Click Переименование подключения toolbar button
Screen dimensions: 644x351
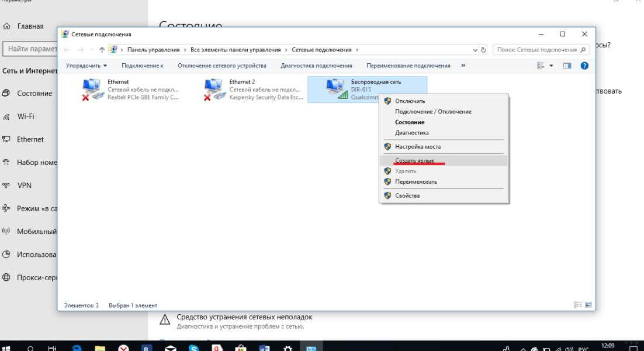[408, 66]
